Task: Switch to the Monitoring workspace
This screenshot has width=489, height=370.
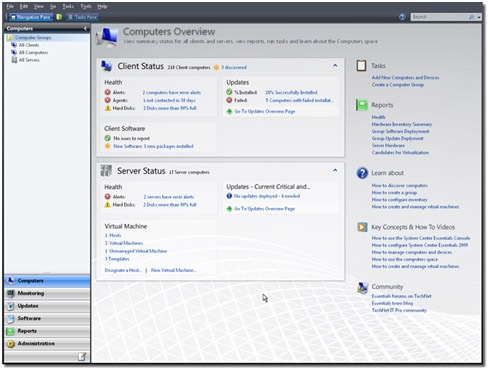Action: [x=47, y=293]
